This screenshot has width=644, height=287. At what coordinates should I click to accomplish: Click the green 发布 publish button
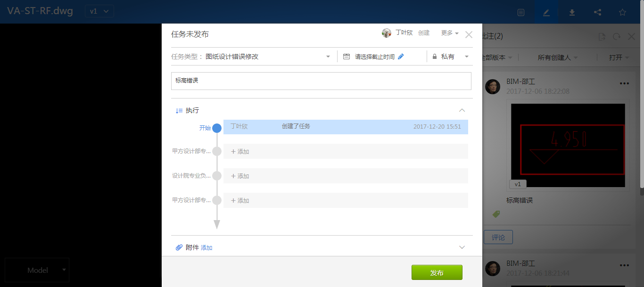click(x=437, y=272)
